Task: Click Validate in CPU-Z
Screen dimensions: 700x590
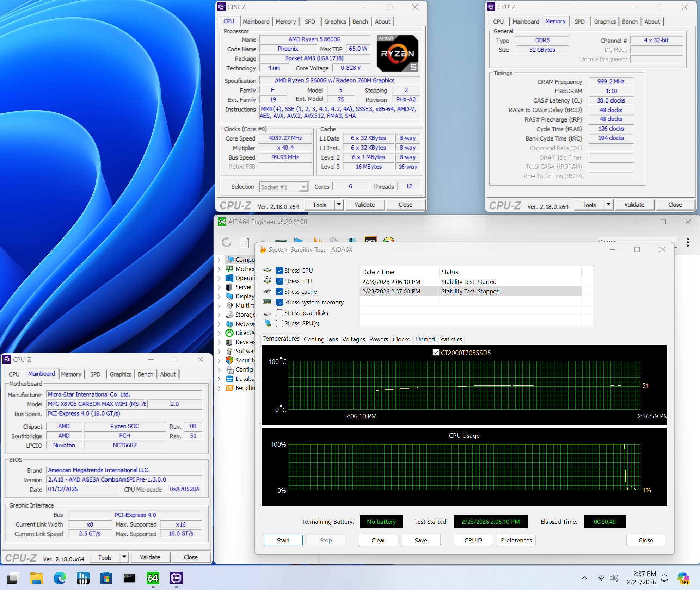Action: 365,204
